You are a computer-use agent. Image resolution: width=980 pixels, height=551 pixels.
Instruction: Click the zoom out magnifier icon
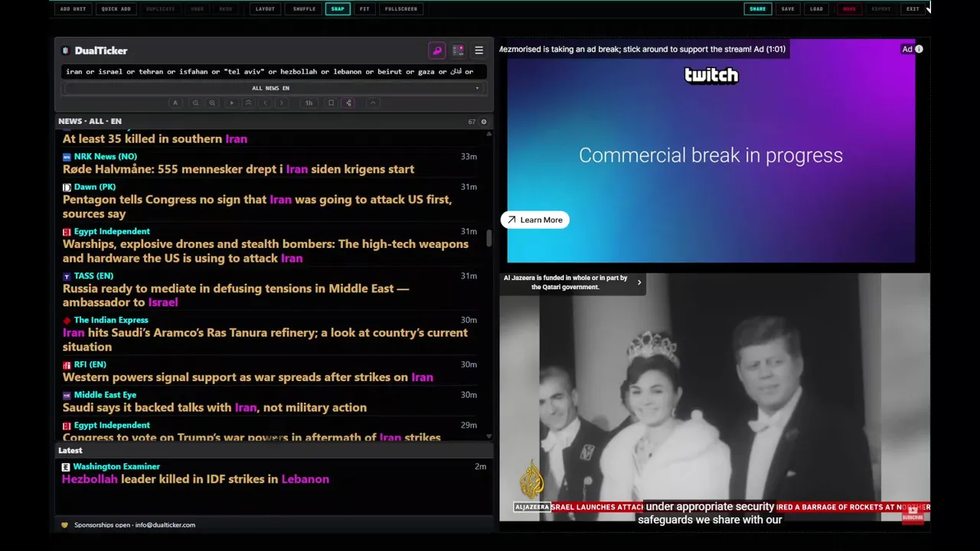click(x=195, y=103)
